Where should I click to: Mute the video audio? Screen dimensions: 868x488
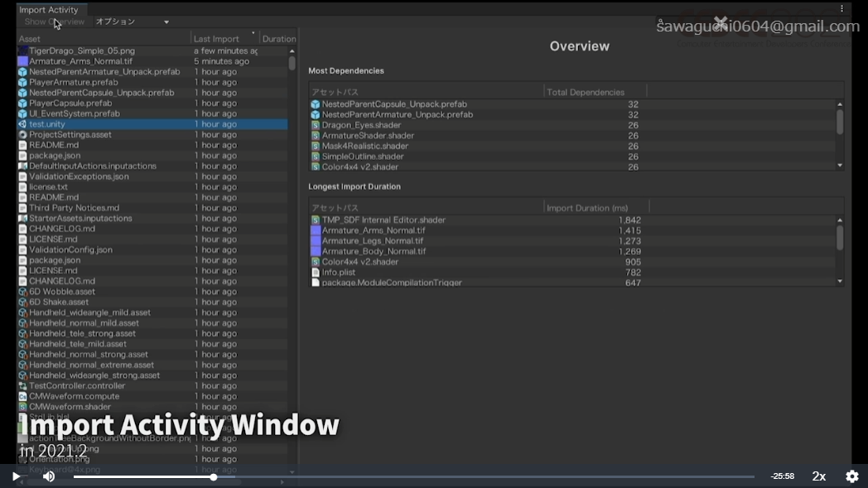click(x=49, y=476)
